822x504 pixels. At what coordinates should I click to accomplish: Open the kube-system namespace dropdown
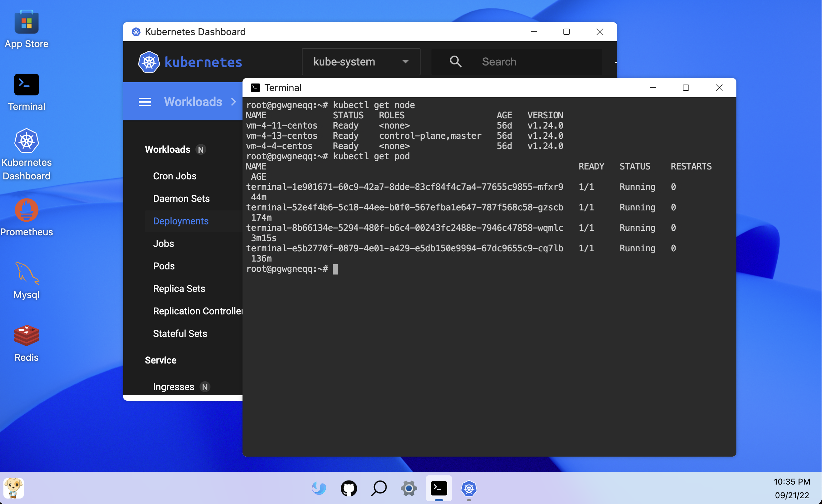(x=361, y=62)
